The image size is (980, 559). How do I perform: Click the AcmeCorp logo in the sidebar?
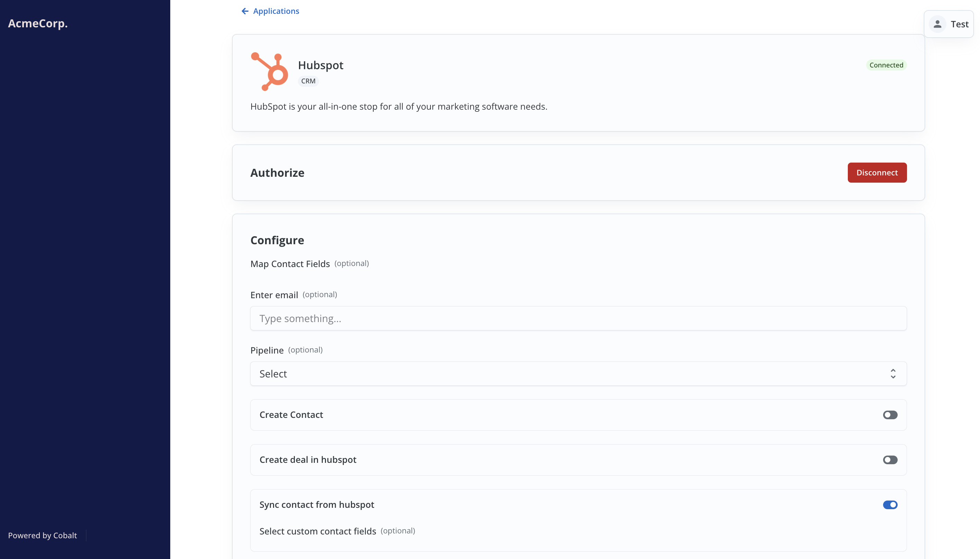pos(38,24)
